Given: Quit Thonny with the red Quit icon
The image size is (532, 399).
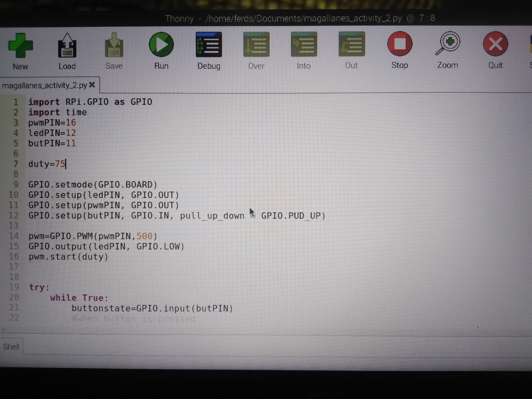Looking at the screenshot, I should [495, 44].
